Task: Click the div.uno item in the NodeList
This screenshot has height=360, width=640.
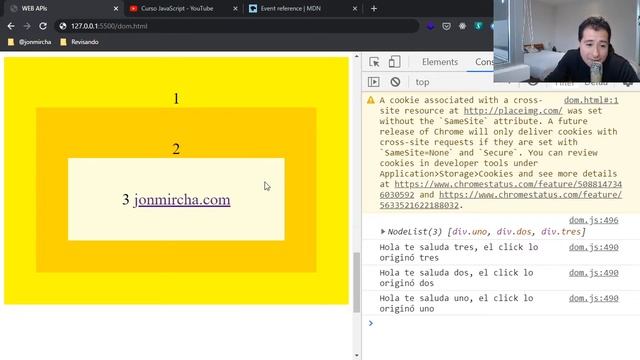Action: 469,231
